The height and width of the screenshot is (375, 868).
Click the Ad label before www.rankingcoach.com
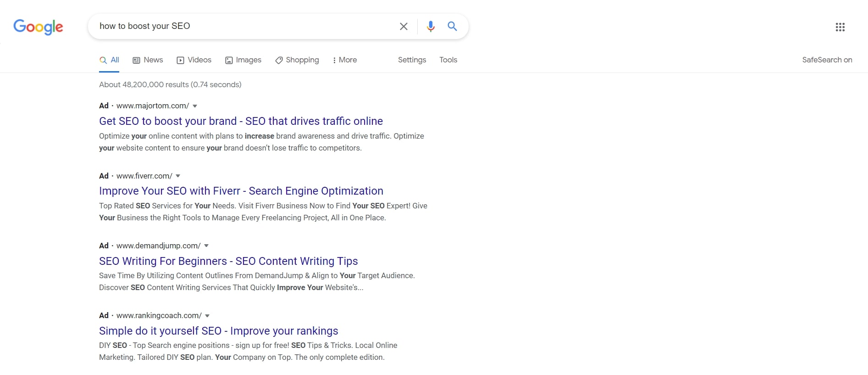pos(104,316)
